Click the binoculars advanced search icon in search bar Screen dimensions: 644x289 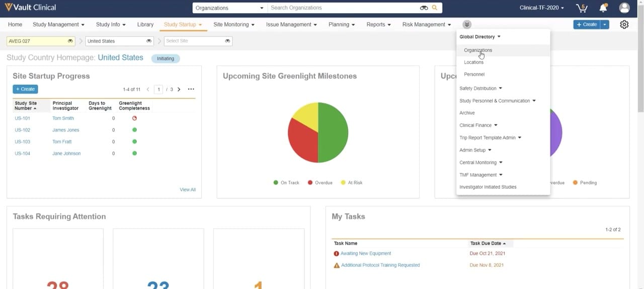coord(424,8)
